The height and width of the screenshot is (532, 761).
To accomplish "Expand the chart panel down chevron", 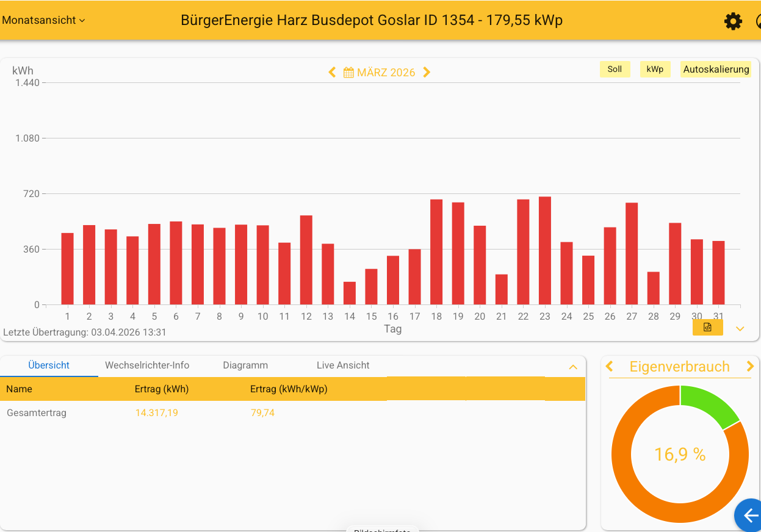I will click(x=740, y=329).
